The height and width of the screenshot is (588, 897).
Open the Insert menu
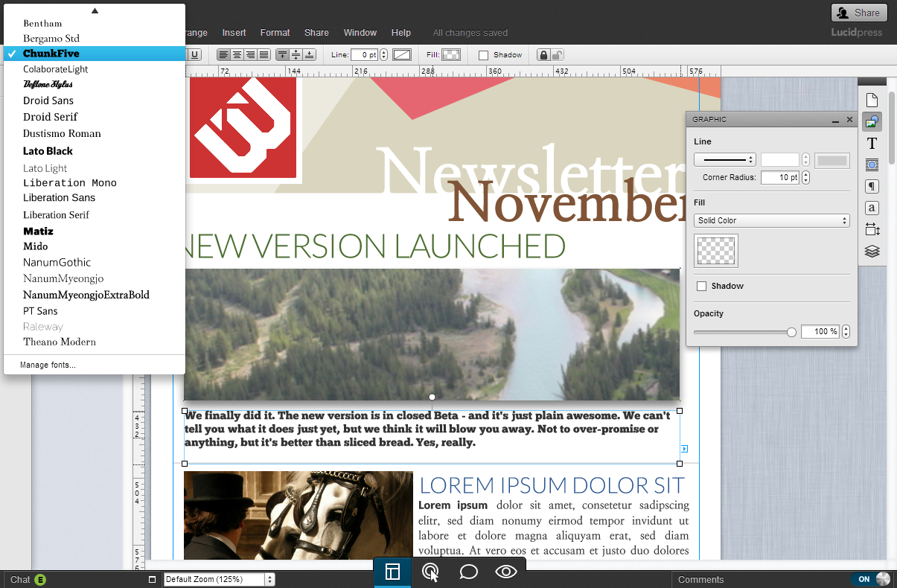point(234,33)
